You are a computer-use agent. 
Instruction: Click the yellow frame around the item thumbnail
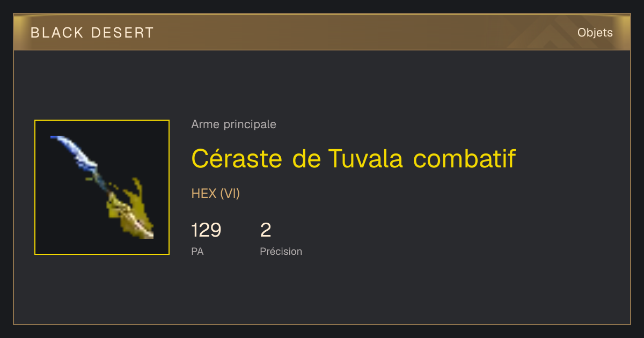[x=102, y=187]
